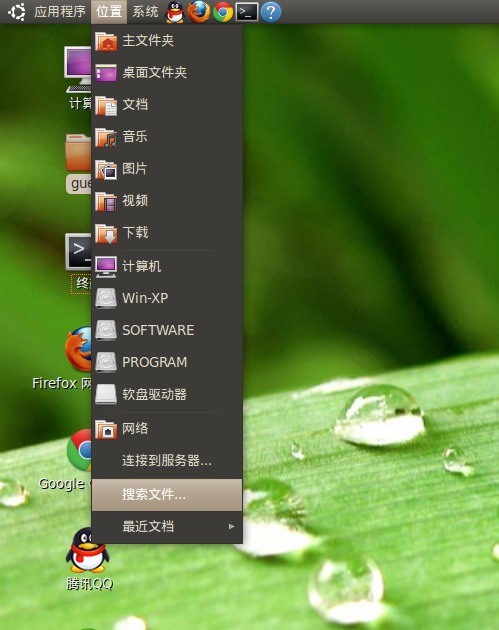
Task: Choose 连接到服务器... menu entry
Action: click(x=167, y=460)
